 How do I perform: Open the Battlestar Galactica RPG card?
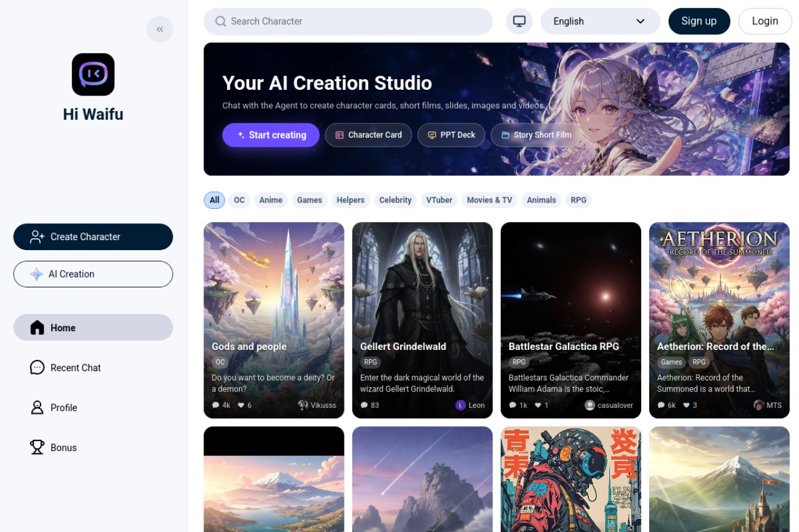click(571, 320)
